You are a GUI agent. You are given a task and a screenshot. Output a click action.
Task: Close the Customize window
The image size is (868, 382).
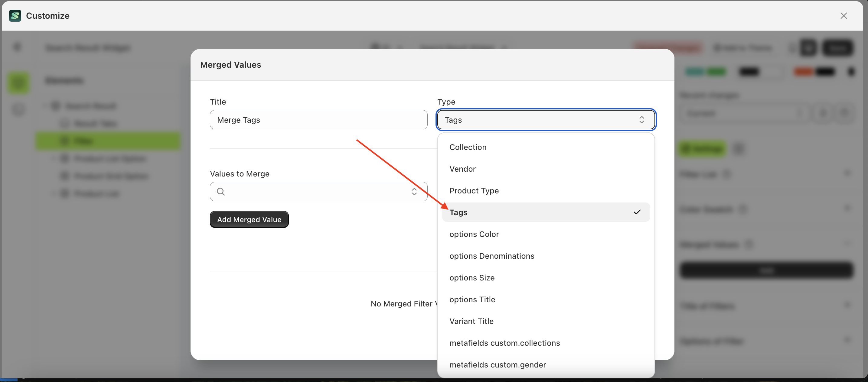844,16
